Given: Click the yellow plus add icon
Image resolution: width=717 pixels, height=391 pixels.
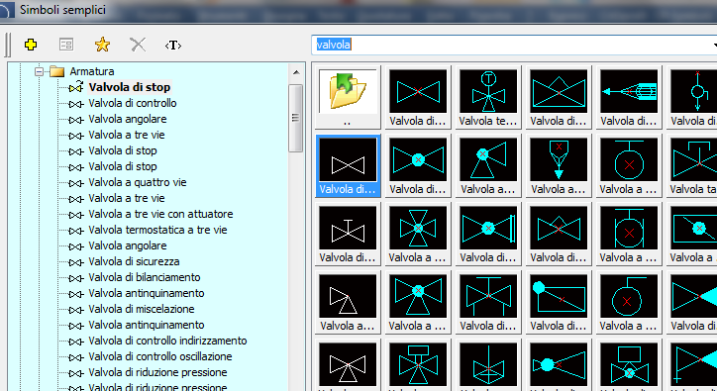Looking at the screenshot, I should tap(31, 45).
